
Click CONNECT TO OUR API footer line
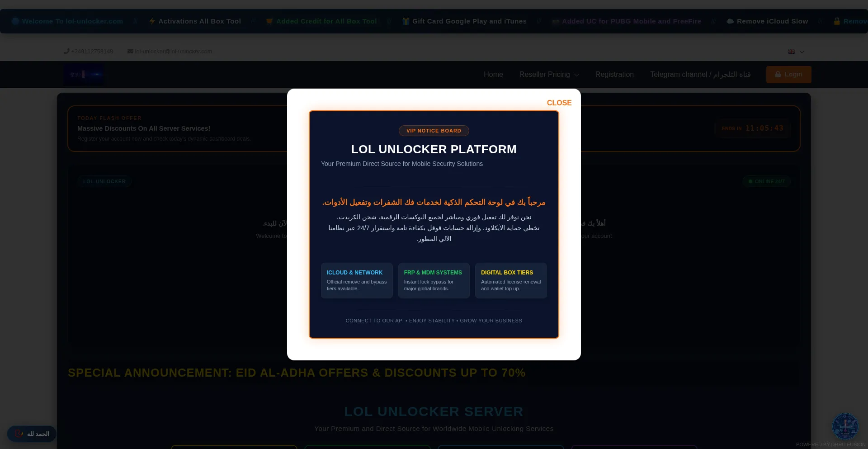(x=434, y=321)
